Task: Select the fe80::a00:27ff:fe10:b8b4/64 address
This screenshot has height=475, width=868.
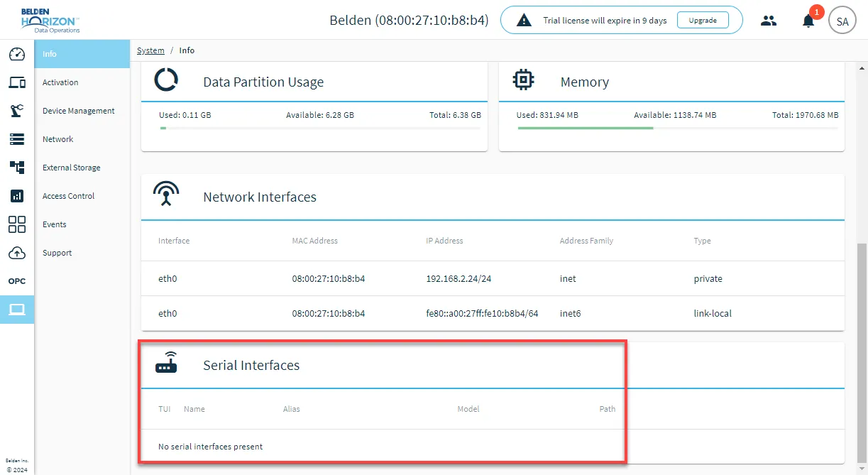Action: point(482,314)
